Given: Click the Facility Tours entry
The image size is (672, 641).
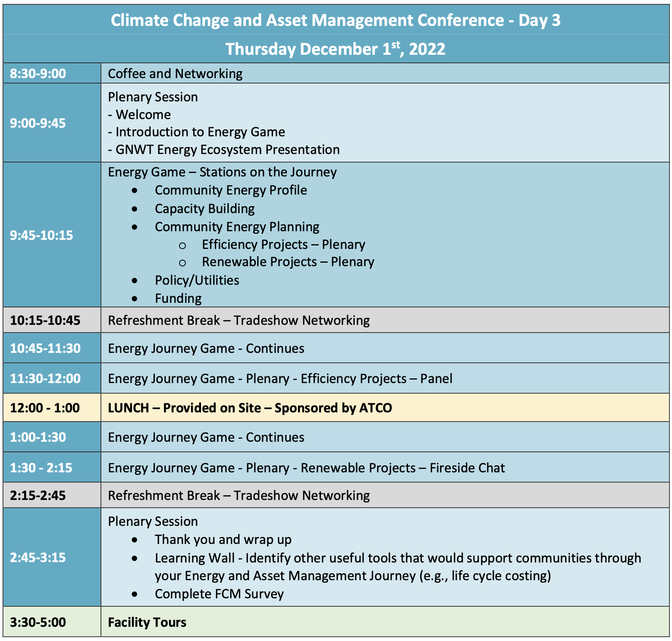Looking at the screenshot, I should pyautogui.click(x=147, y=622).
